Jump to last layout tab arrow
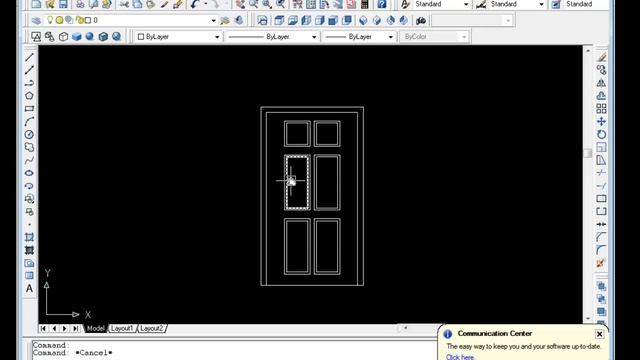Screen dimensions: 640x360 click(76, 328)
